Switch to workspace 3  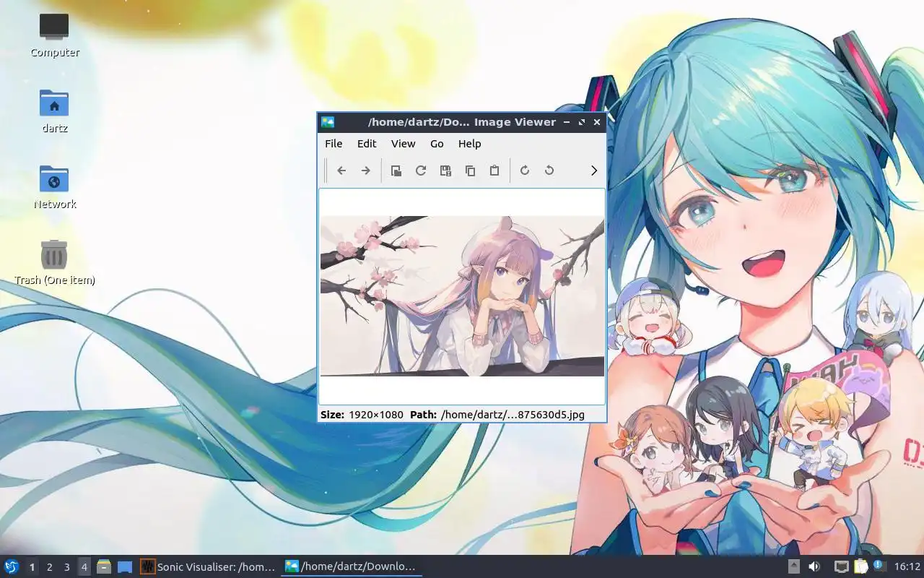66,567
